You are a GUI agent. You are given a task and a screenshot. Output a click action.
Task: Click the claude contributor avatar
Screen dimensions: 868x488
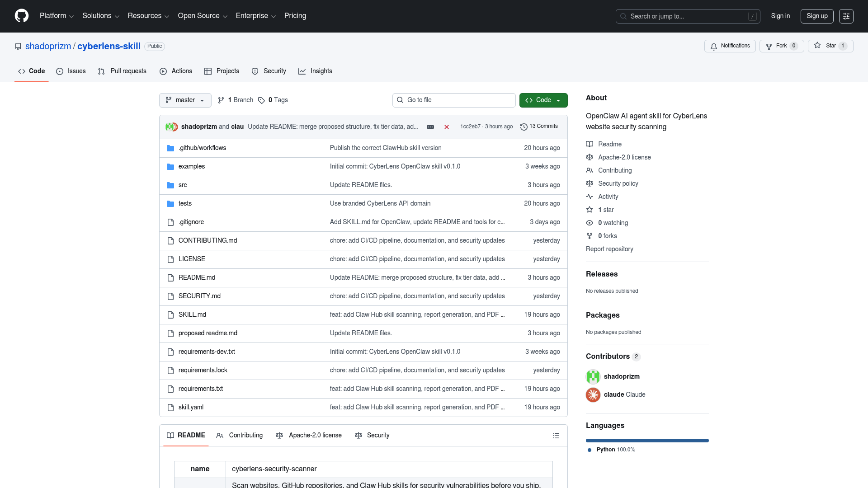pyautogui.click(x=593, y=394)
